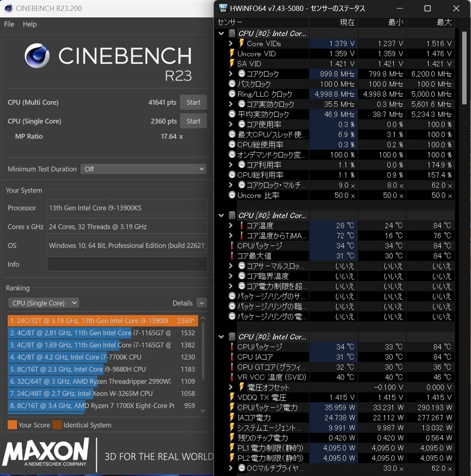Image resolution: width=471 pixels, height=476 pixels.
Task: Open the File menu in Cinebench
Action: 9,24
